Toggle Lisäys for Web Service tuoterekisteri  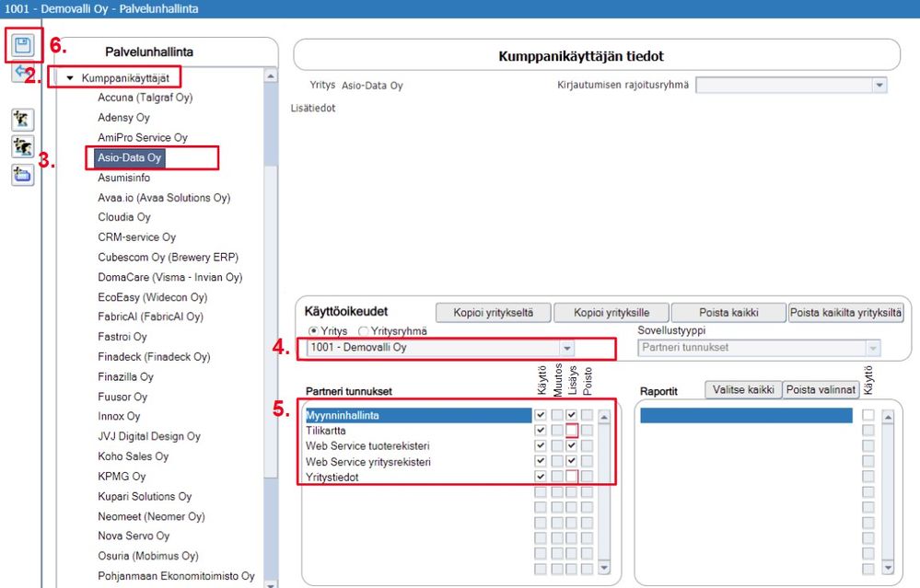pyautogui.click(x=572, y=445)
